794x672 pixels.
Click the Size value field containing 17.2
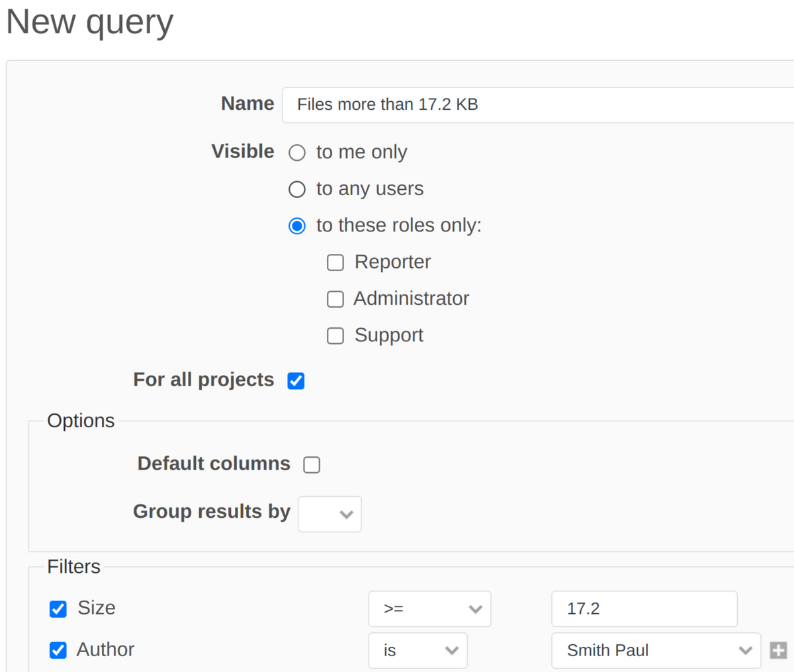pos(644,609)
